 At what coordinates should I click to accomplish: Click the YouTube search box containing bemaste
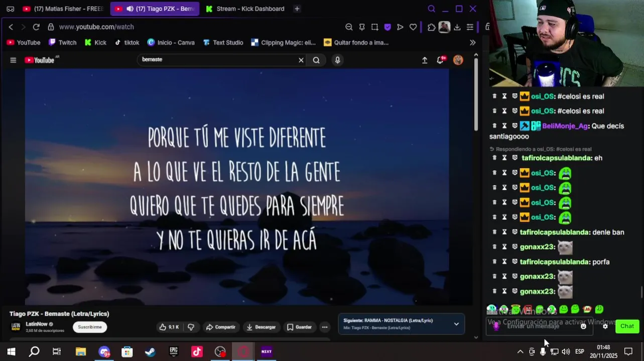[x=218, y=60]
